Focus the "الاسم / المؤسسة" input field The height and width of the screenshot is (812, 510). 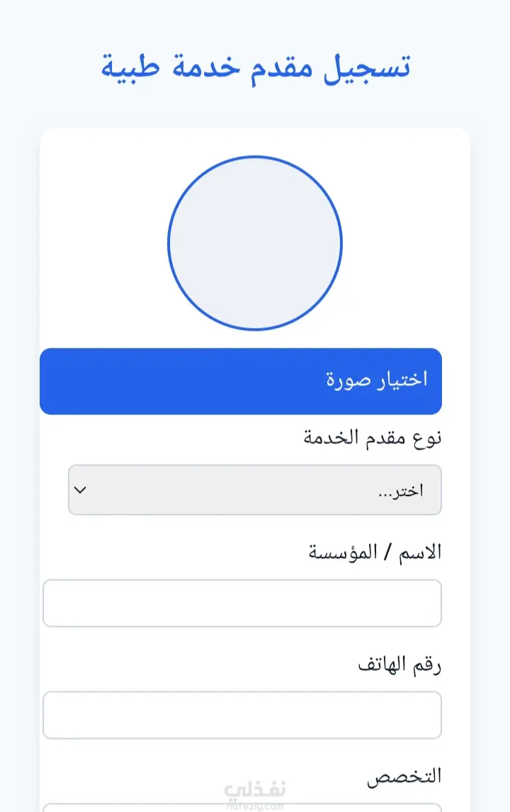242,603
